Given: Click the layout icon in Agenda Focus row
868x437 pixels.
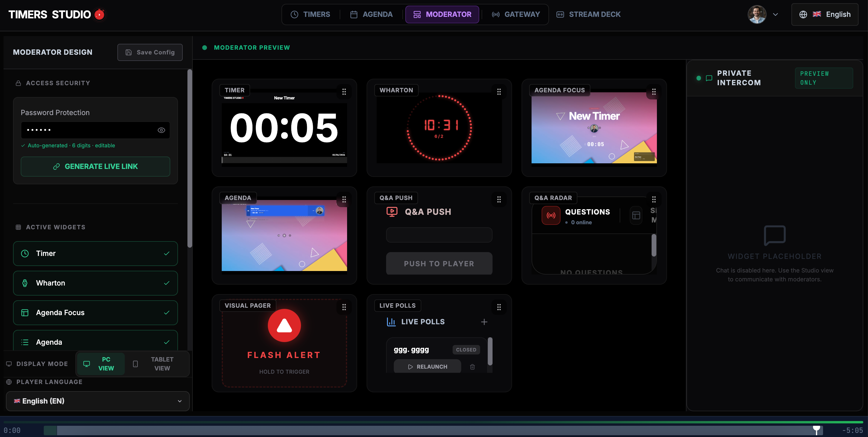Looking at the screenshot, I should (25, 313).
